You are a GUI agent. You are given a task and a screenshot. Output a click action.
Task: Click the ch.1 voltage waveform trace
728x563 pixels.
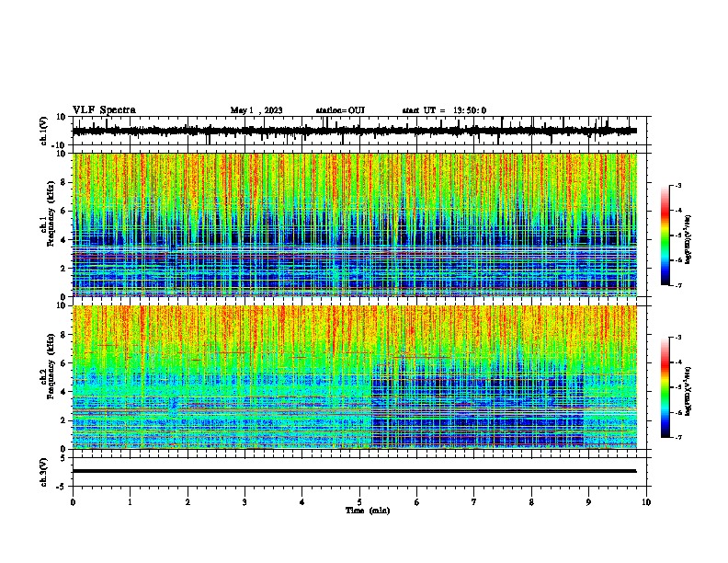[x=354, y=131]
